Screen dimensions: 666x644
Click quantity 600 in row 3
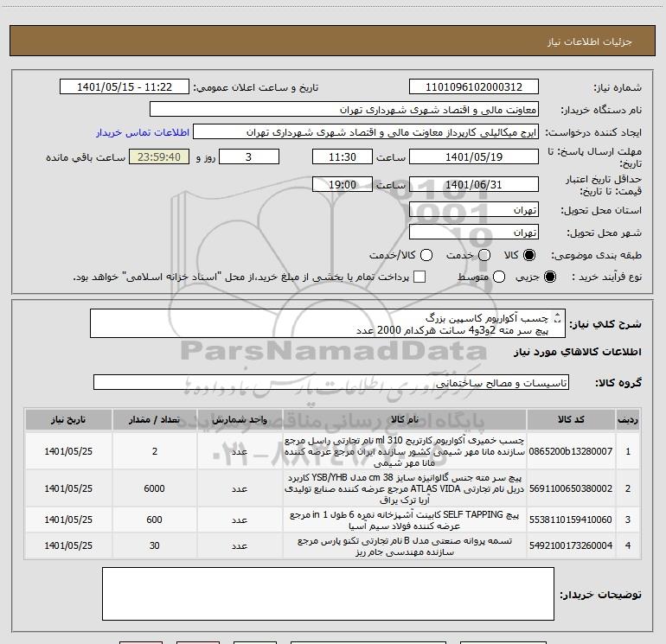[x=154, y=520]
